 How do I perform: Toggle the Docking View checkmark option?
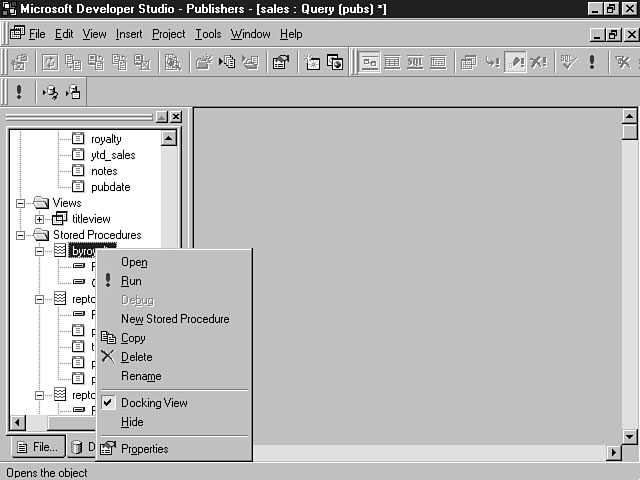[x=154, y=403]
